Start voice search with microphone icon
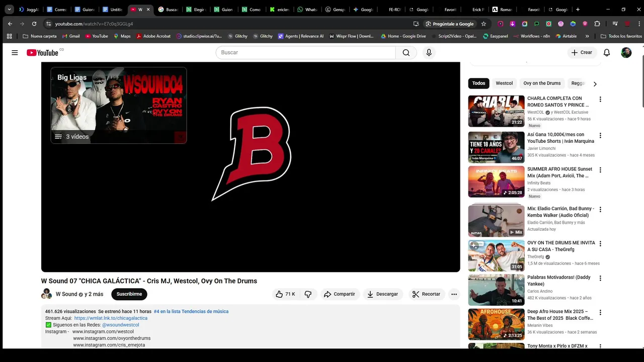Image resolution: width=644 pixels, height=362 pixels. tap(429, 53)
